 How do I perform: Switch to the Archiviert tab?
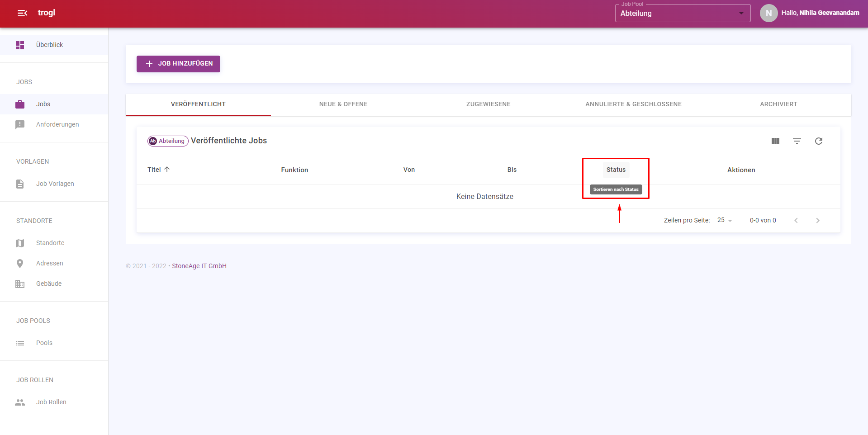point(778,104)
